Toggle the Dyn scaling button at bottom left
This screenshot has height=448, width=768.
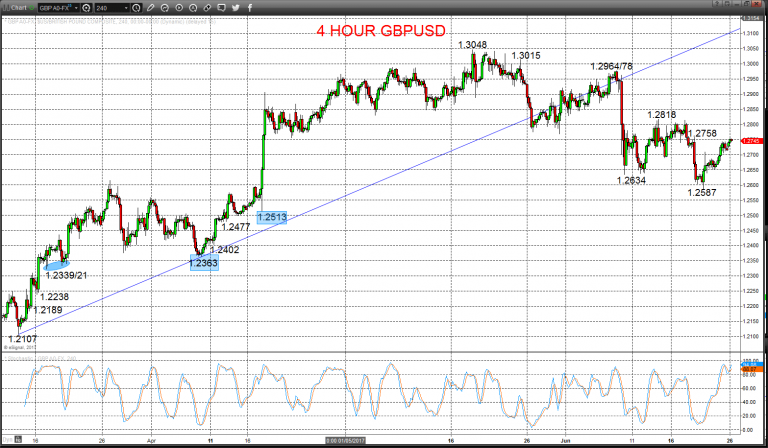pyautogui.click(x=6, y=439)
